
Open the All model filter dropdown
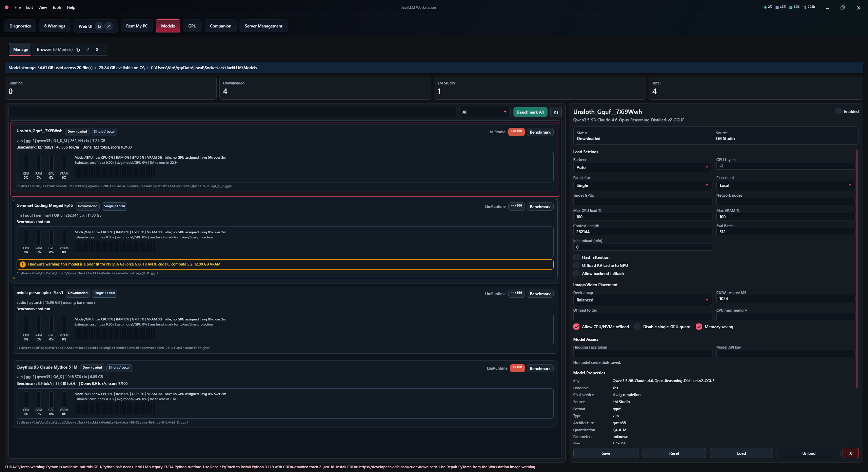(485, 112)
